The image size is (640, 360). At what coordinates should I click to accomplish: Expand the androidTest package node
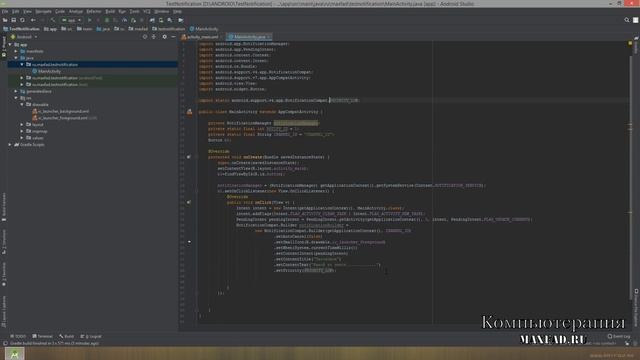click(x=22, y=78)
